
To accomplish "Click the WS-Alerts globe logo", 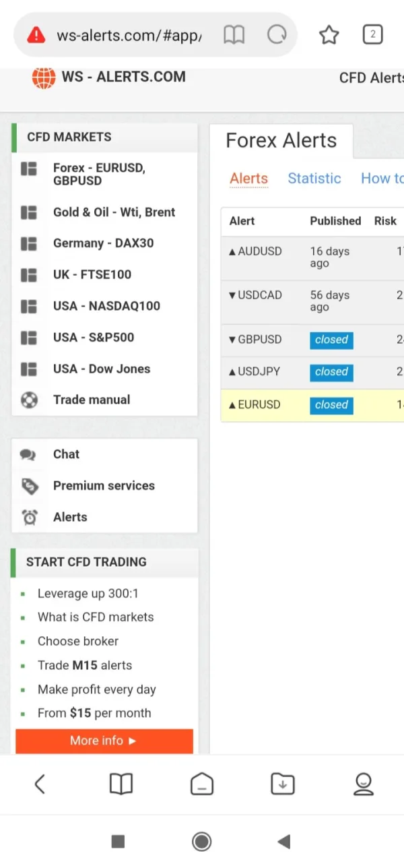I will click(44, 77).
